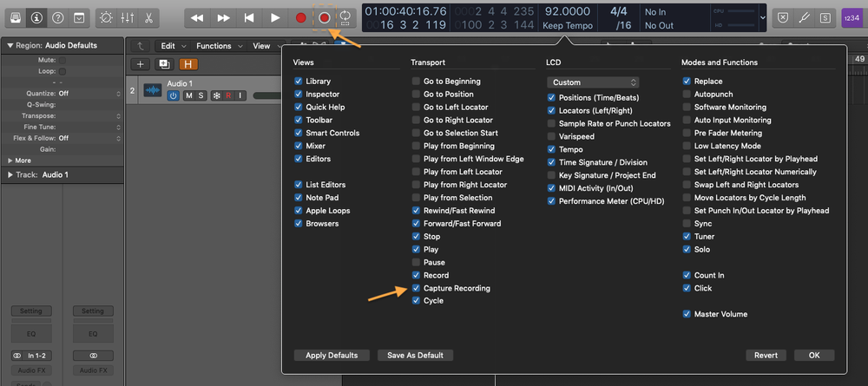
Task: Toggle the Inspector icon in control bar
Action: (36, 17)
